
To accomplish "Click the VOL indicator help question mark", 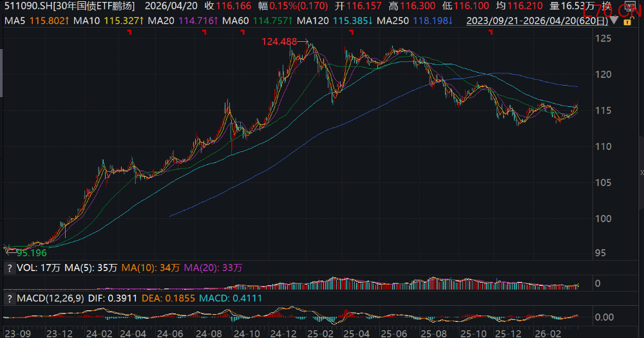I will point(9,267).
